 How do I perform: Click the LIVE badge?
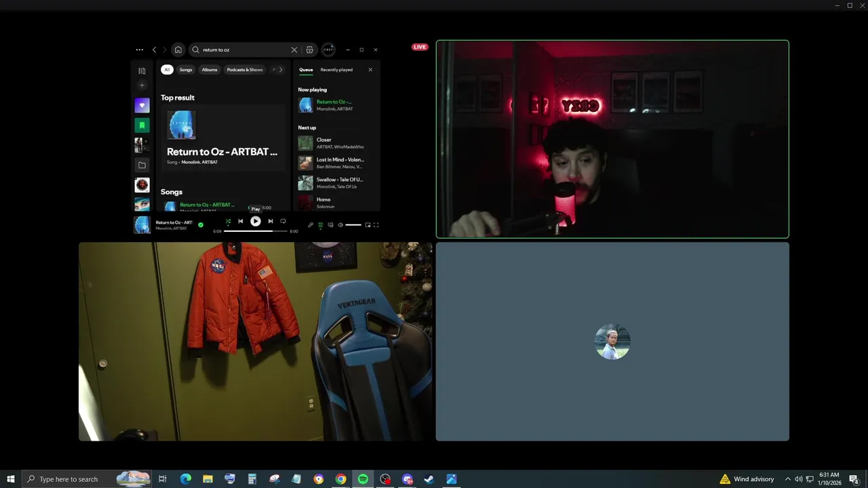point(420,47)
